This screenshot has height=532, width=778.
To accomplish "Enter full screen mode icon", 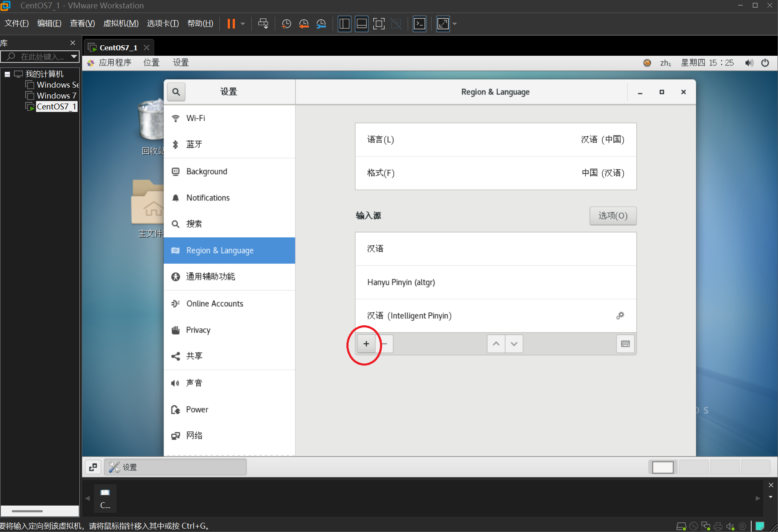I will 379,24.
